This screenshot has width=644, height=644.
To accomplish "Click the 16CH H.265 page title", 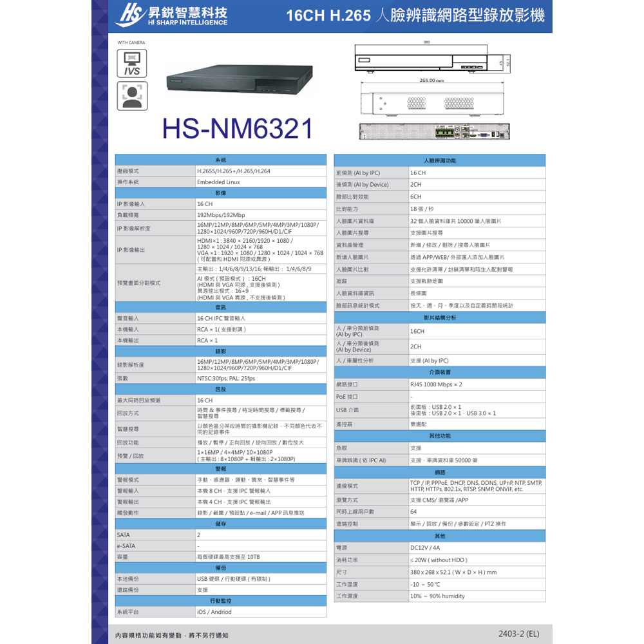I will [x=415, y=16].
